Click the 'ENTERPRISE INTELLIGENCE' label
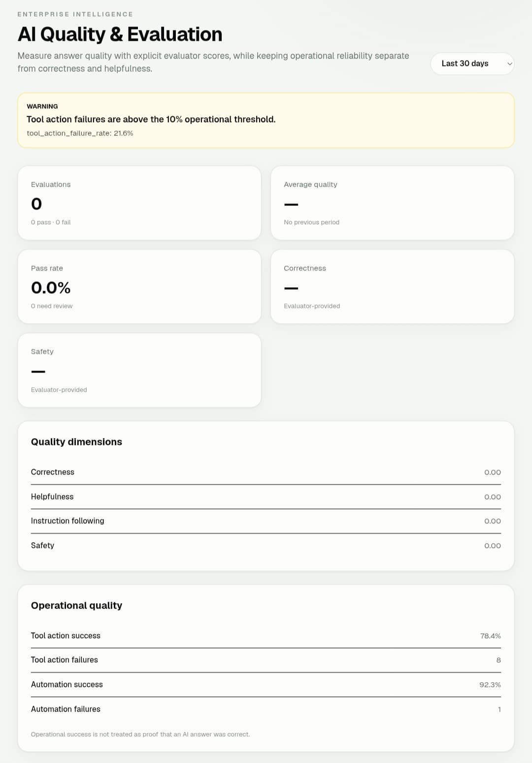532x763 pixels. pos(75,14)
